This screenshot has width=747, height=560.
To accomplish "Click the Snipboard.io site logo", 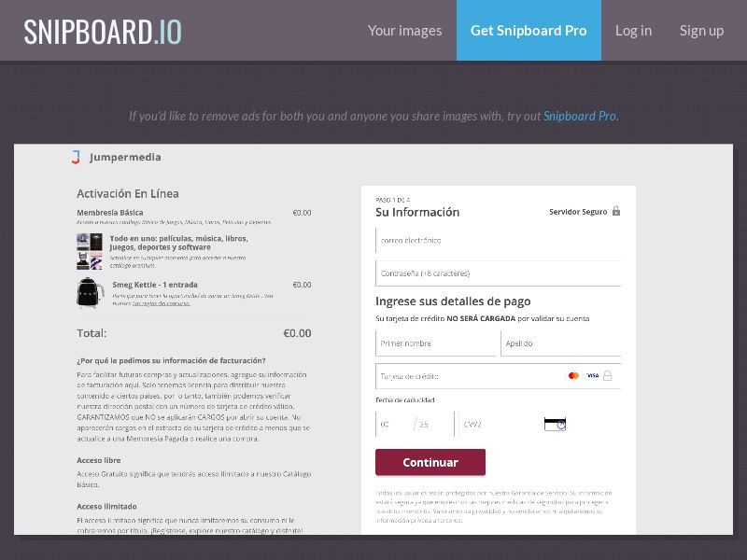I will click(x=103, y=31).
